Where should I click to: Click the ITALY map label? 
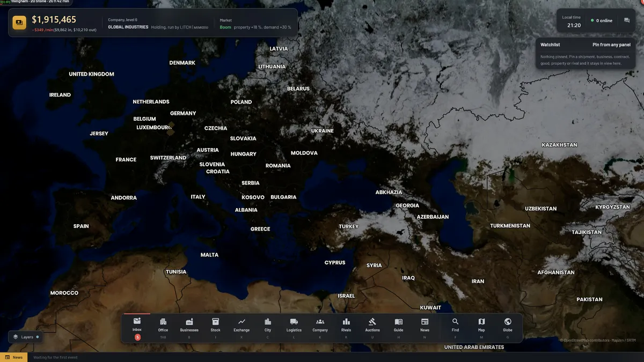198,197
